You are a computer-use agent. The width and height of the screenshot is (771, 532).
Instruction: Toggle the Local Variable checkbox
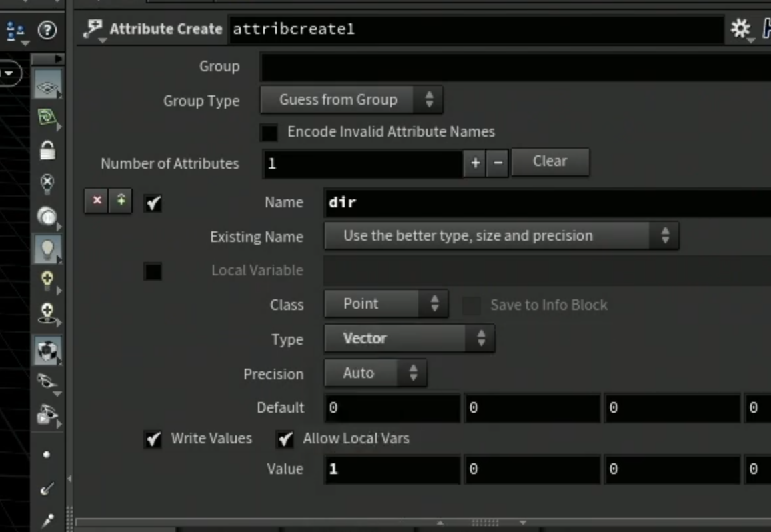click(153, 271)
